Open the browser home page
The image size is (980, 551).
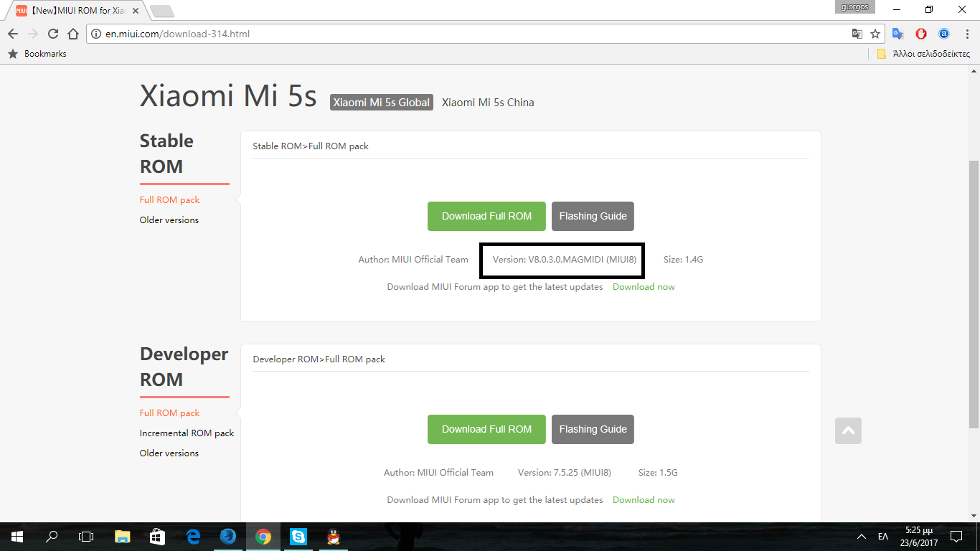(72, 34)
